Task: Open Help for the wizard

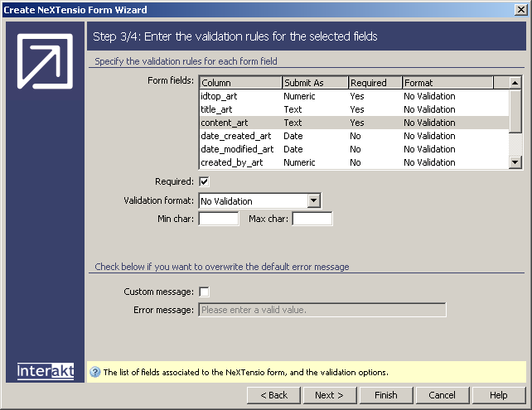Action: [499, 395]
